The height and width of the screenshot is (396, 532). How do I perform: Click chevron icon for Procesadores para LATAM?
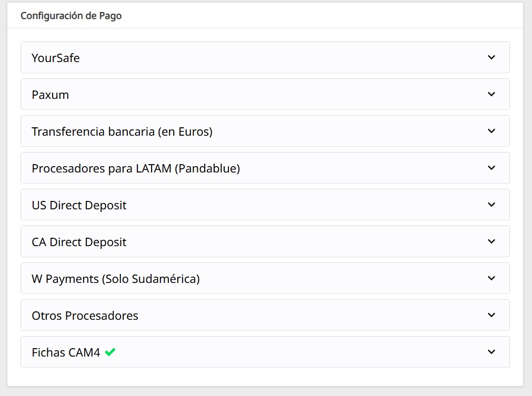coord(491,168)
